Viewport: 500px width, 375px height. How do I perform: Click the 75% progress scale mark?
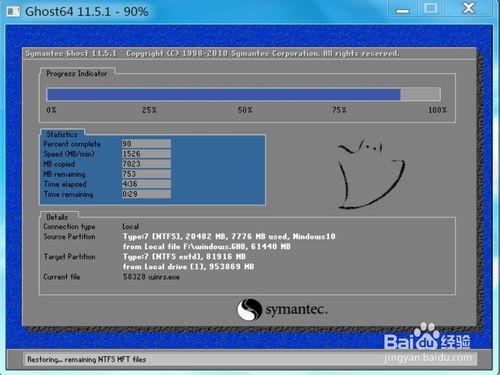point(339,110)
